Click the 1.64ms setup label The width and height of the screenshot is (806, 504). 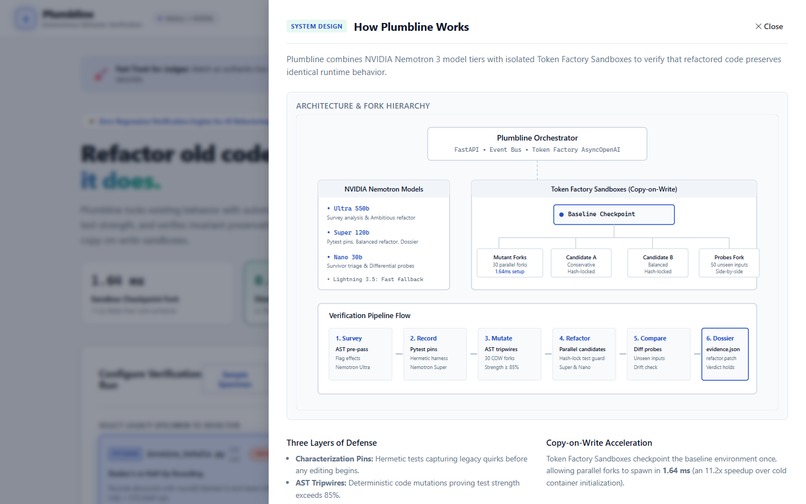(510, 272)
